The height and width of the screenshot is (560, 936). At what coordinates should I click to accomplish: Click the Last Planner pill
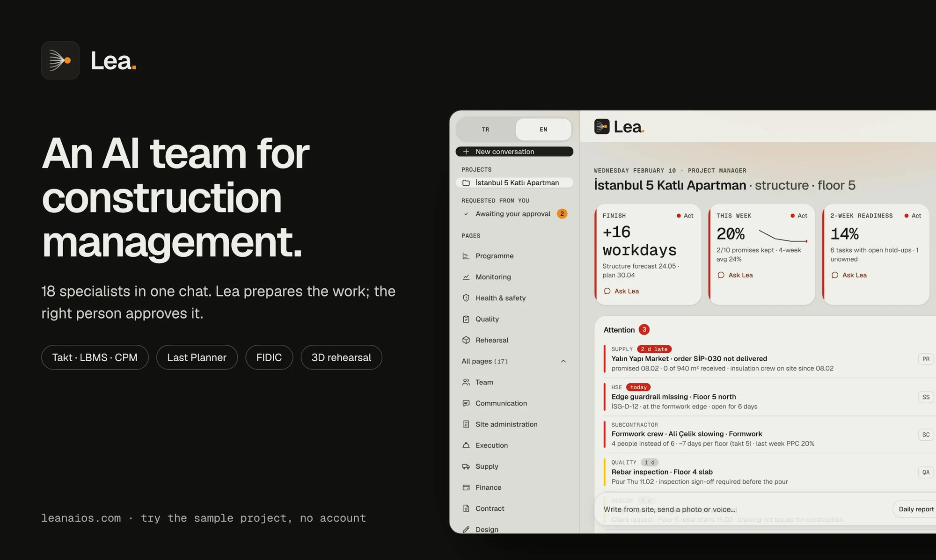[x=197, y=357]
